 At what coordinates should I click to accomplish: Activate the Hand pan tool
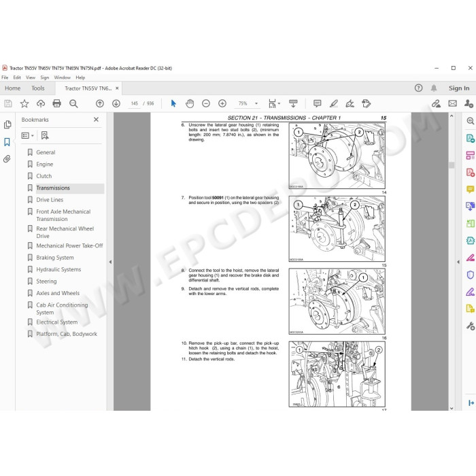[190, 104]
